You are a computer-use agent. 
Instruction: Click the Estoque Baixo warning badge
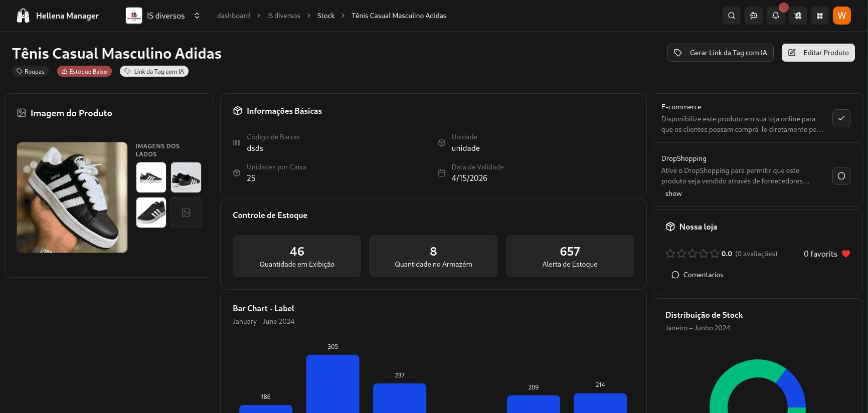84,72
